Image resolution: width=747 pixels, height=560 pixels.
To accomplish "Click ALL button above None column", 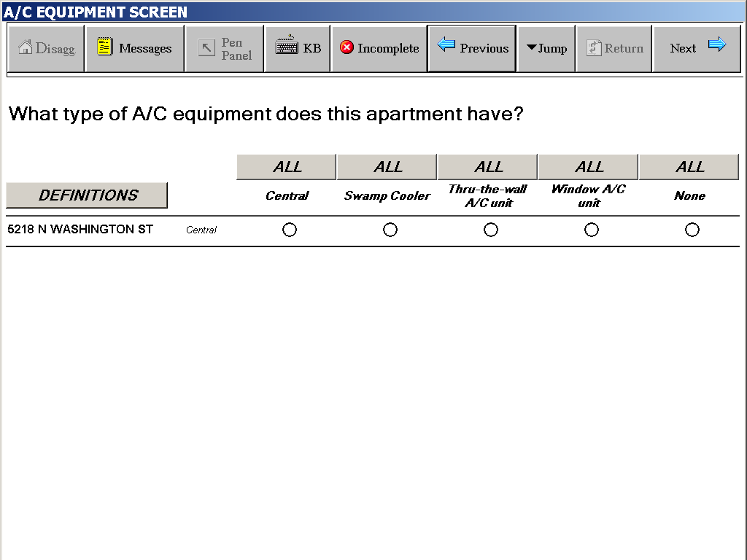I will click(689, 167).
